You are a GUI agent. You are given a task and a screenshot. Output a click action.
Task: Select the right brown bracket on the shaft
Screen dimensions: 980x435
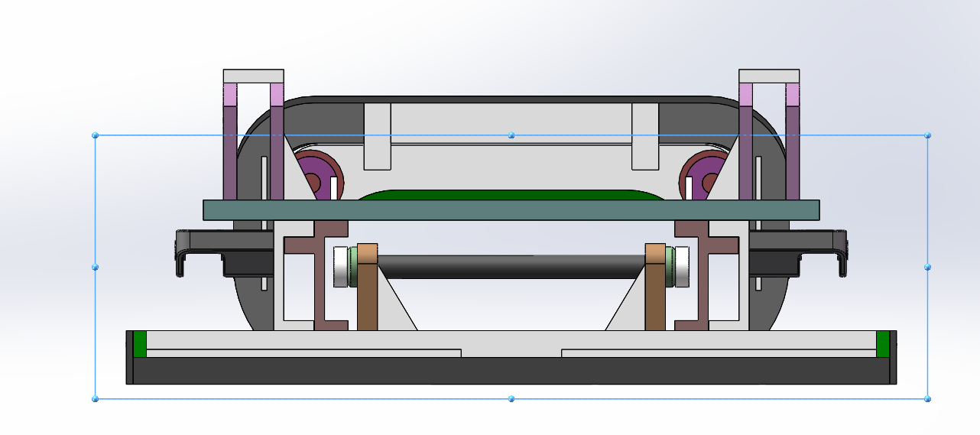pos(655,287)
